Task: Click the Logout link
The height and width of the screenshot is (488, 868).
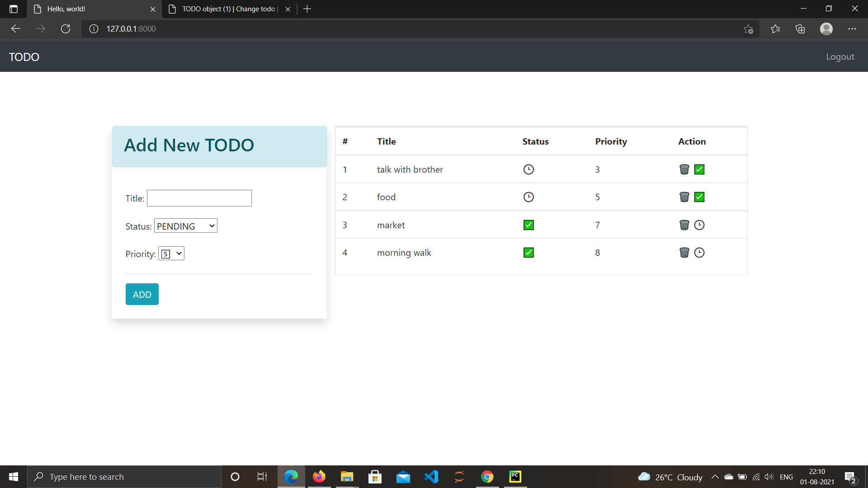Action: tap(840, 56)
